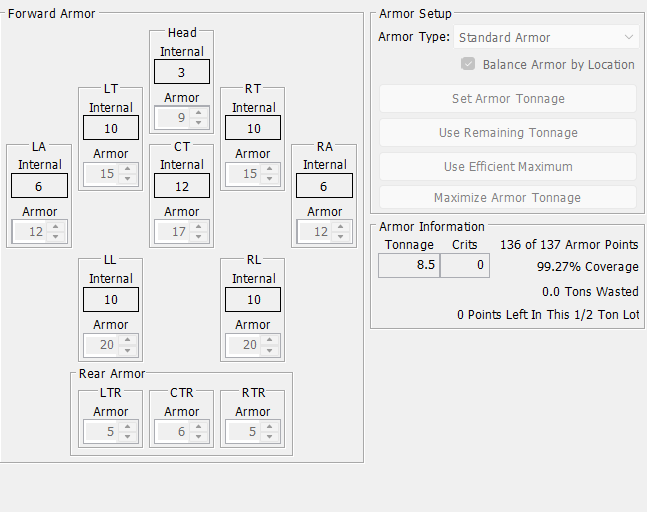
Task: Decrease RT armor with down arrow
Action: (269, 179)
